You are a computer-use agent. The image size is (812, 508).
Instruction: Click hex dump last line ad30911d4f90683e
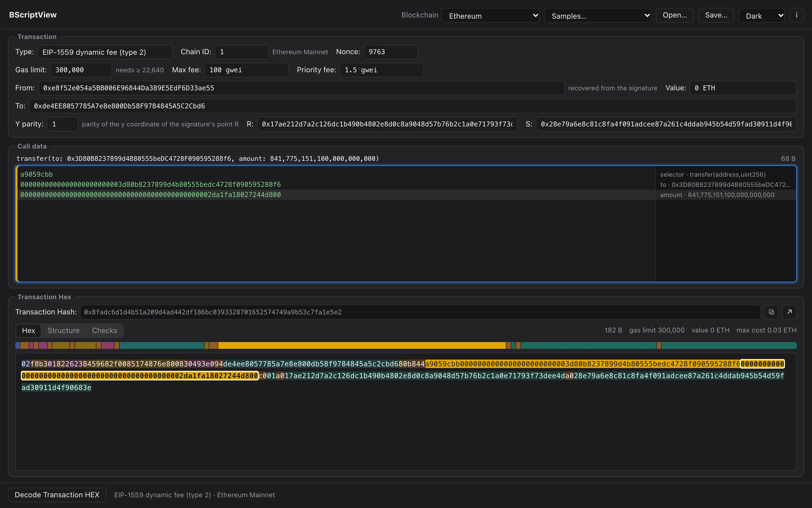click(56, 388)
